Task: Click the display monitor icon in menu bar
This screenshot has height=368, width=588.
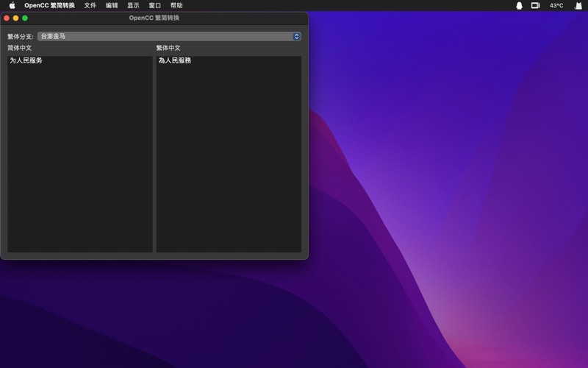Action: pos(536,5)
